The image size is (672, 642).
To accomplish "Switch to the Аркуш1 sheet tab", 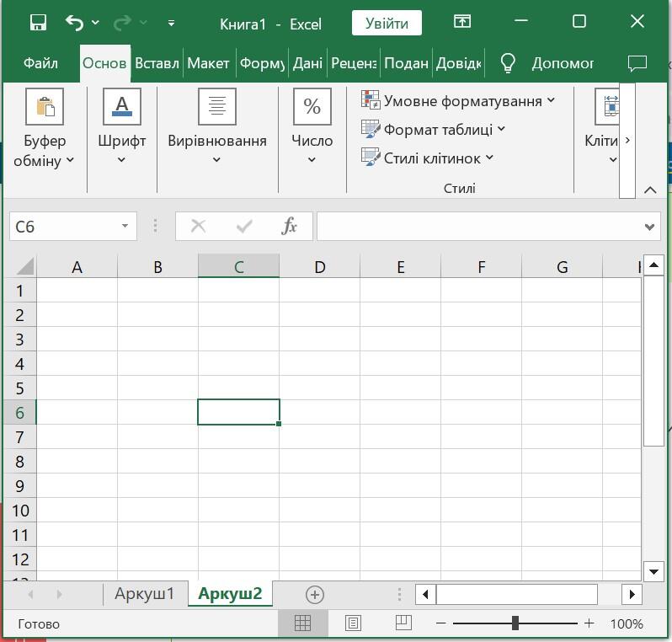I will coord(145,593).
